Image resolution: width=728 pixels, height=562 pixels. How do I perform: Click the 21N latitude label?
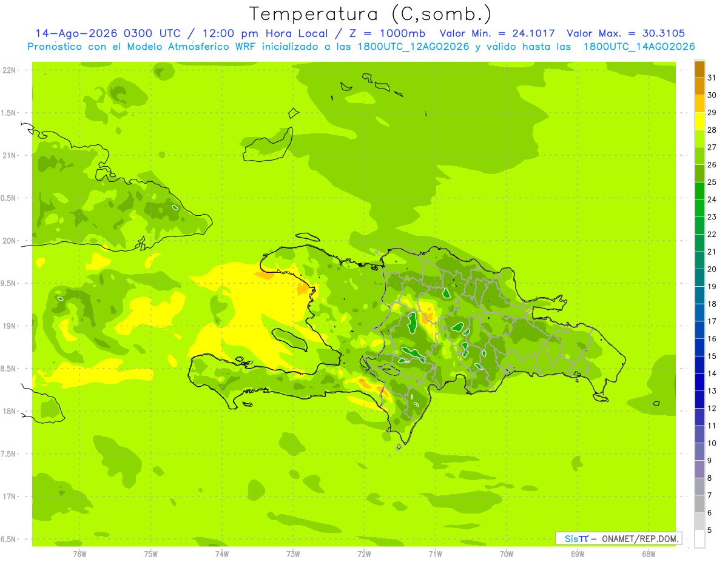[x=9, y=155]
